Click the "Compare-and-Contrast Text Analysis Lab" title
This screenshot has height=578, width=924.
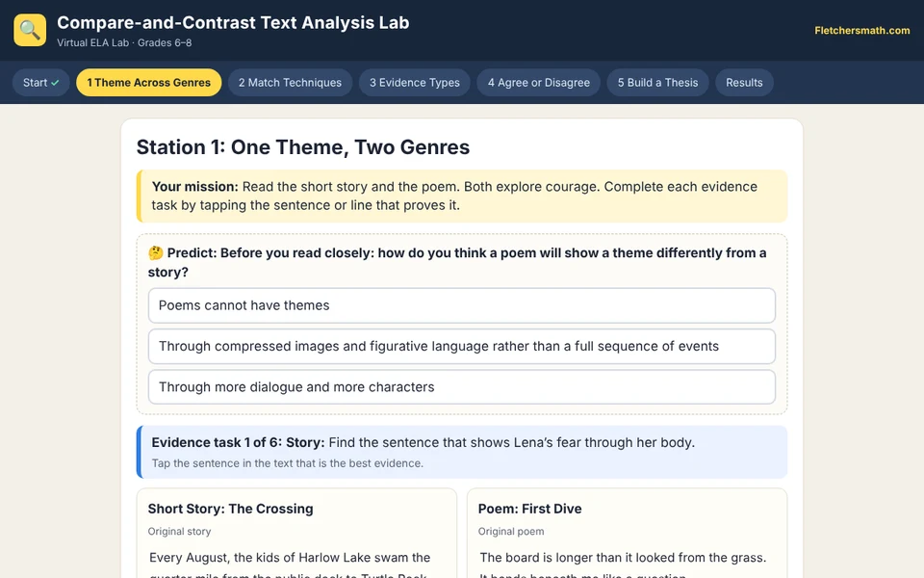[233, 22]
